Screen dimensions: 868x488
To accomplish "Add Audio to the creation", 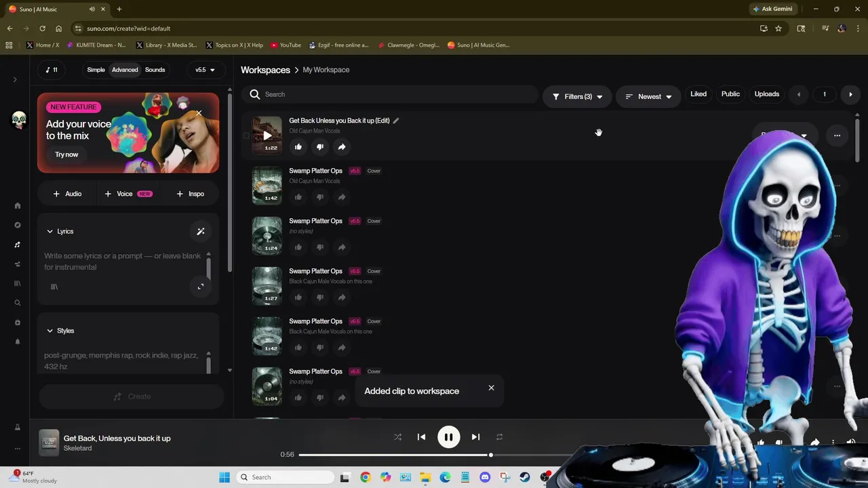I will [67, 194].
